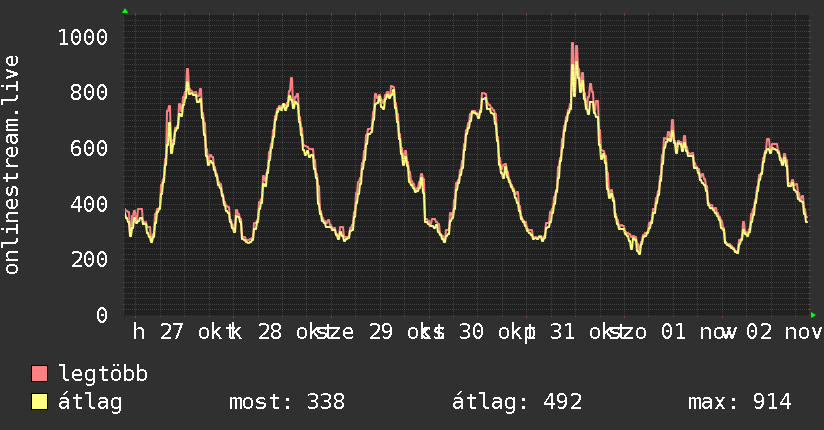This screenshot has width=824, height=430.
Task: Click the green arrow atop the y-axis
Action: coord(125,11)
